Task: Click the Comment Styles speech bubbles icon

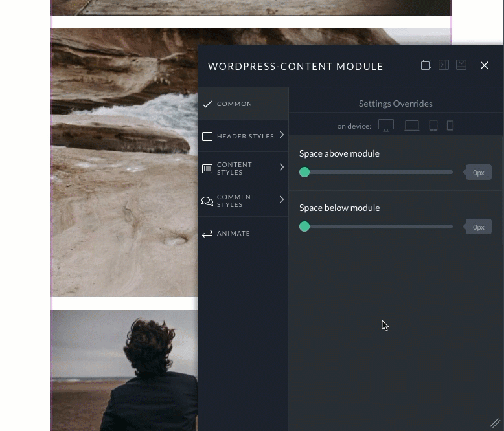Action: coord(207,201)
